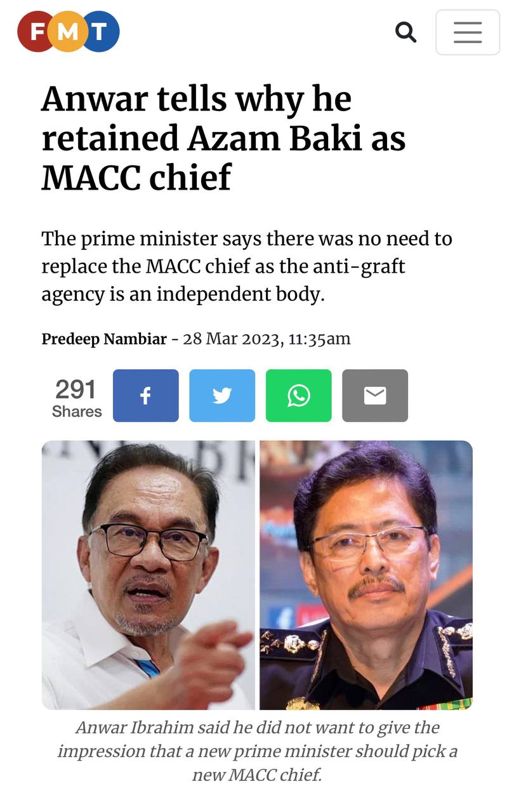The height and width of the screenshot is (812, 514).
Task: Click 'MACC chief' in the headline
Action: coord(136,177)
